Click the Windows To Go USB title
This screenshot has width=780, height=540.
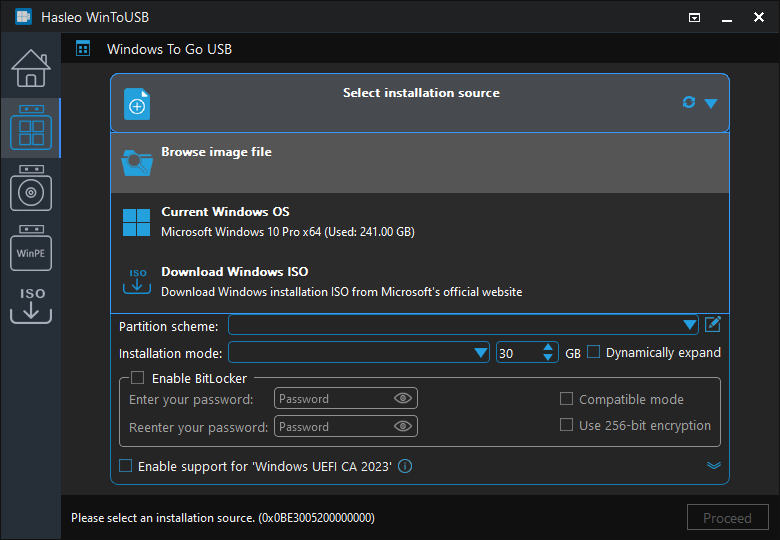(169, 49)
